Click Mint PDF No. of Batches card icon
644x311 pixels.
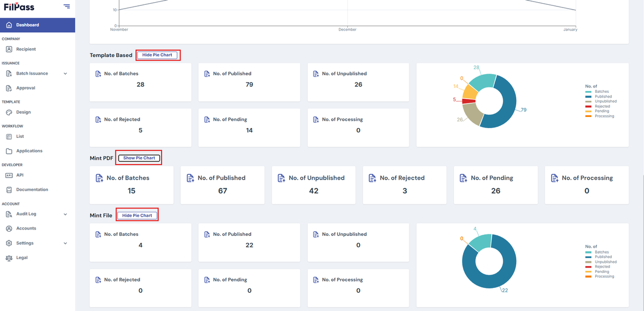[x=99, y=178]
